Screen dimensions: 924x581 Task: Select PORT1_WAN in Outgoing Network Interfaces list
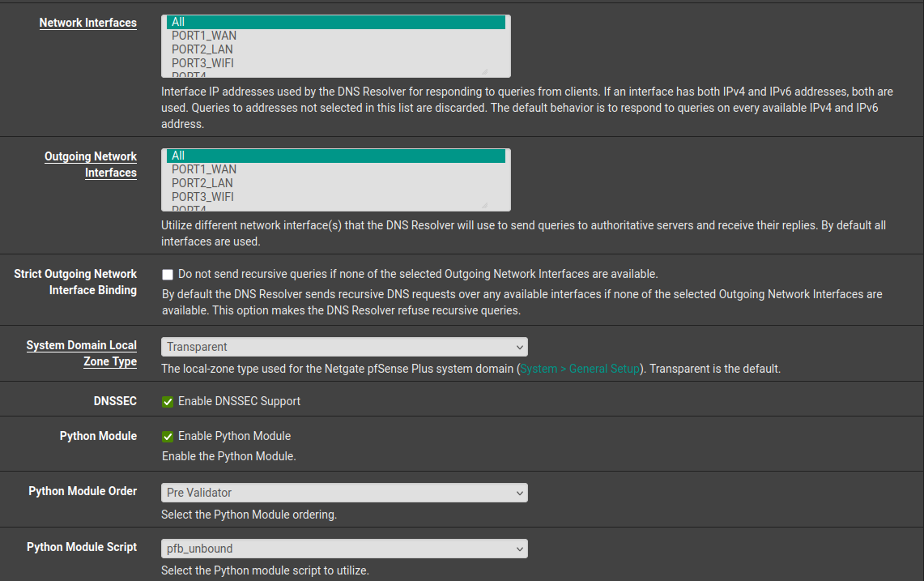coord(335,169)
